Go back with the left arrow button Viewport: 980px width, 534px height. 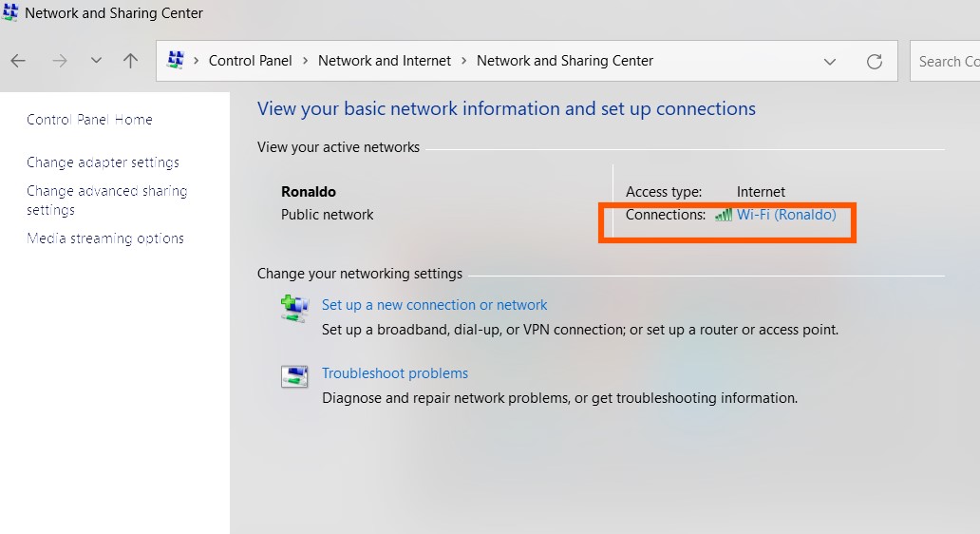(x=18, y=61)
